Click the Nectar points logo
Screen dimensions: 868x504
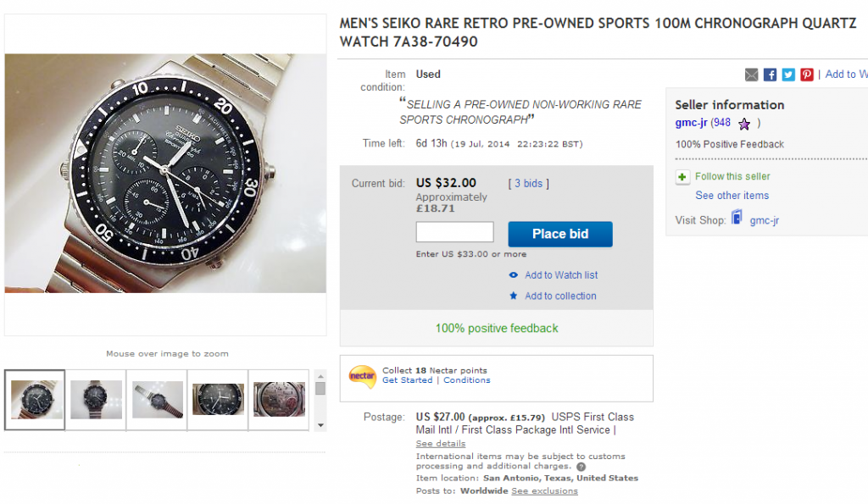[363, 374]
